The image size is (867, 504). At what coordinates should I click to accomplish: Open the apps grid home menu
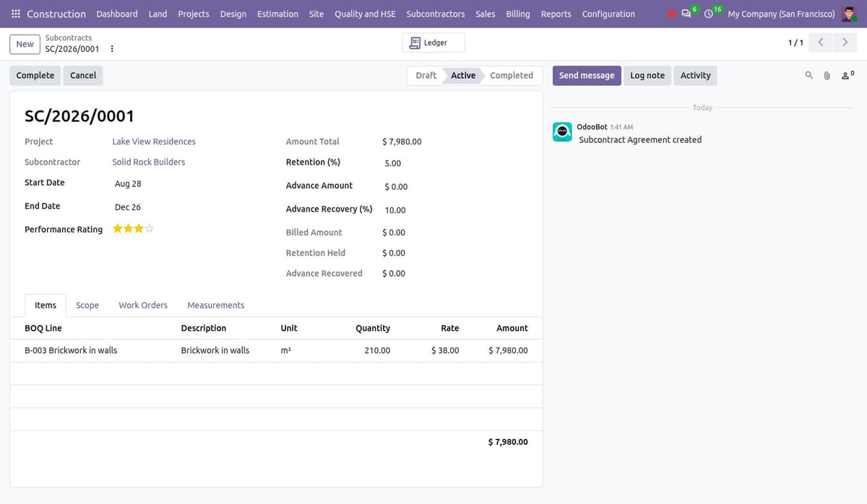(x=16, y=14)
